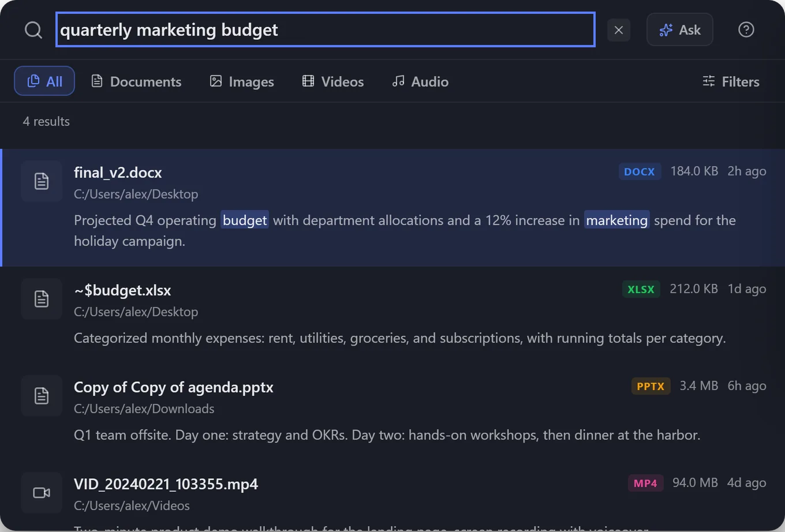Switch to the Images tab
This screenshot has width=785, height=532.
point(242,81)
